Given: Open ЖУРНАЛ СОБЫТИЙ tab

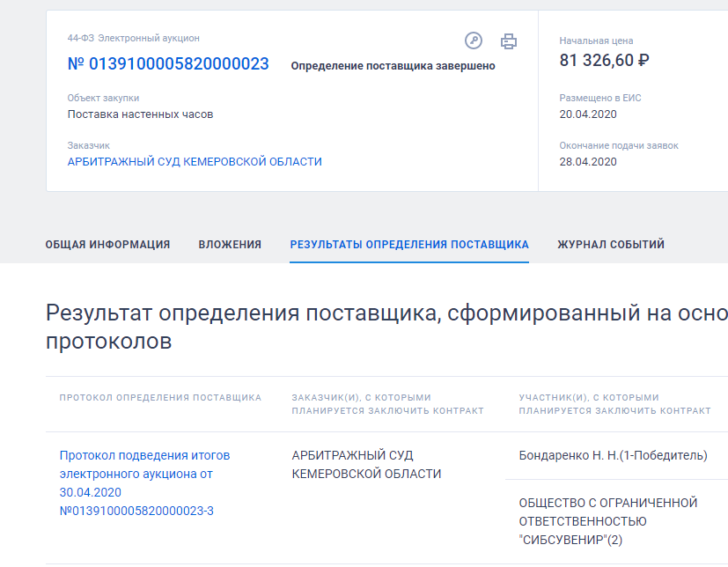Looking at the screenshot, I should pyautogui.click(x=611, y=244).
